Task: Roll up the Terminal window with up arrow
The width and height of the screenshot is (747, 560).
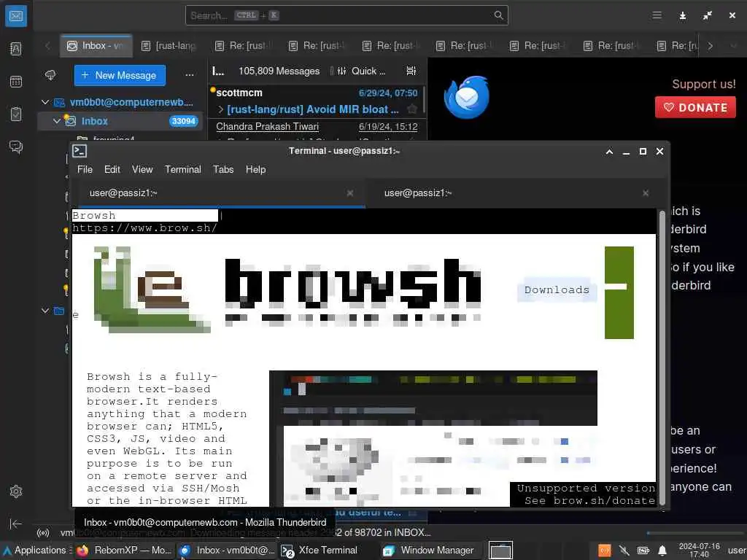Action: click(x=609, y=152)
